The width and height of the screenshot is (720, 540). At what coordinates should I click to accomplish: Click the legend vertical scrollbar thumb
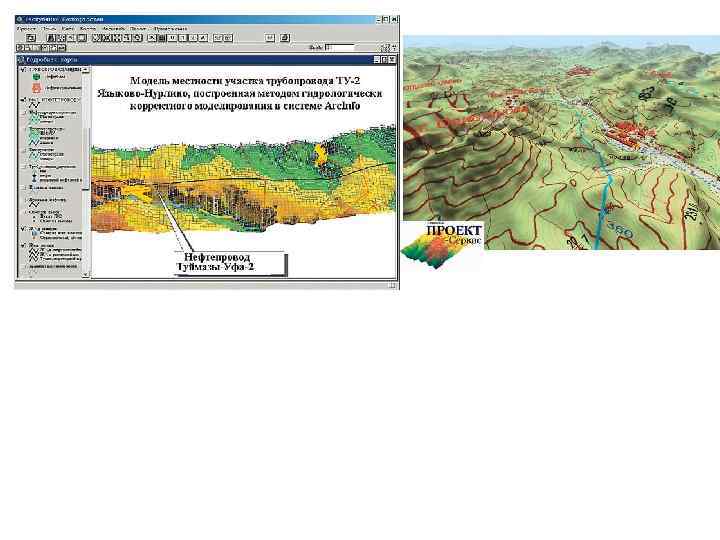86,158
